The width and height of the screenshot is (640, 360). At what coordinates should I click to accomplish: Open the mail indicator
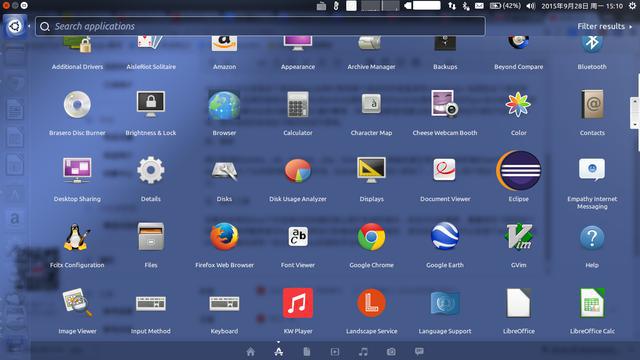[x=479, y=6]
